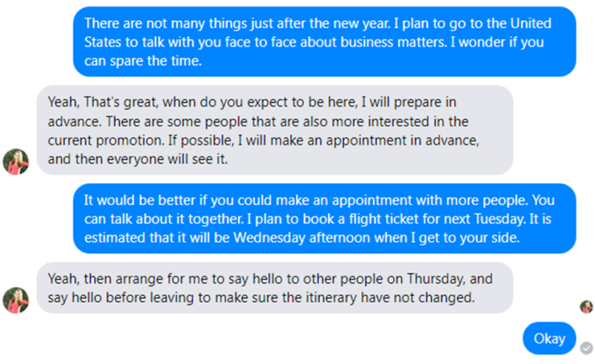
Task: Click the blue message about going to United States
Action: 325,42
